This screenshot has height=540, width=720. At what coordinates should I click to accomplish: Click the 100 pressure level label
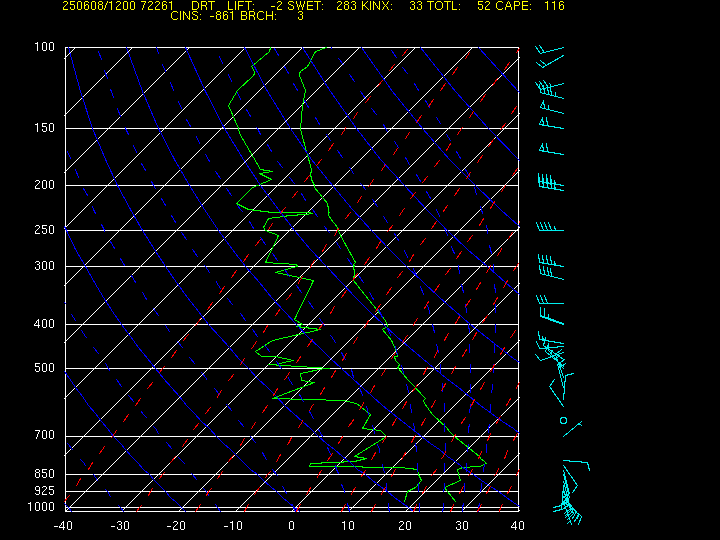point(45,47)
